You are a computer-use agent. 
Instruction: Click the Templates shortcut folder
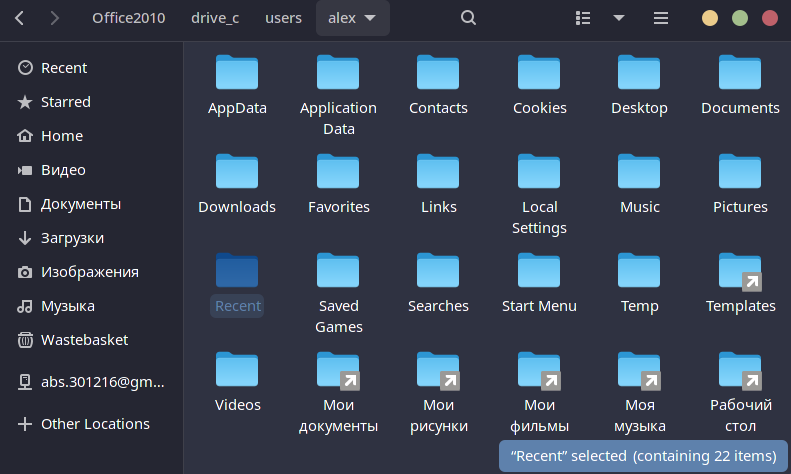(740, 271)
